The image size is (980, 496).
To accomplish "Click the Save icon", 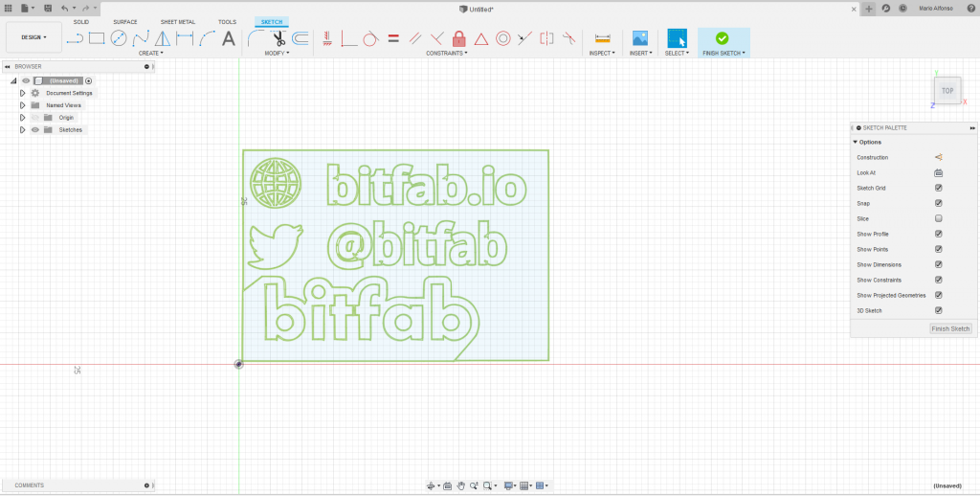I will pos(48,8).
